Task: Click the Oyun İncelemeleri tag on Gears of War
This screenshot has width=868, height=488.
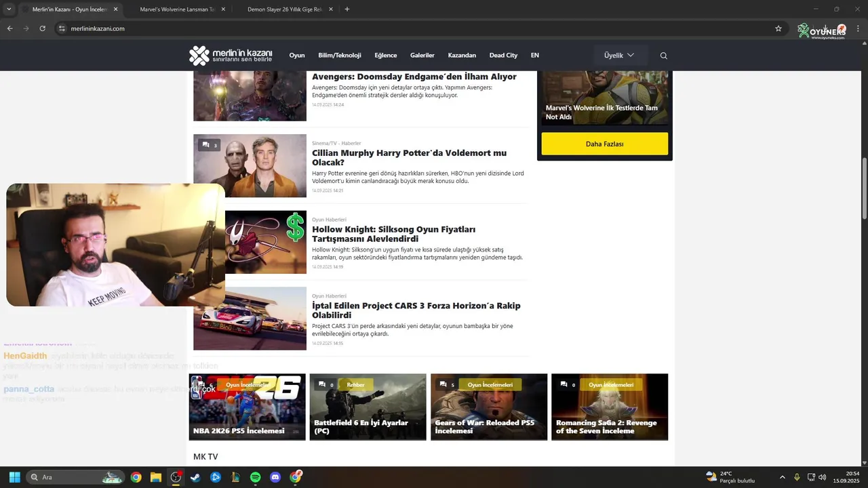Action: (490, 384)
